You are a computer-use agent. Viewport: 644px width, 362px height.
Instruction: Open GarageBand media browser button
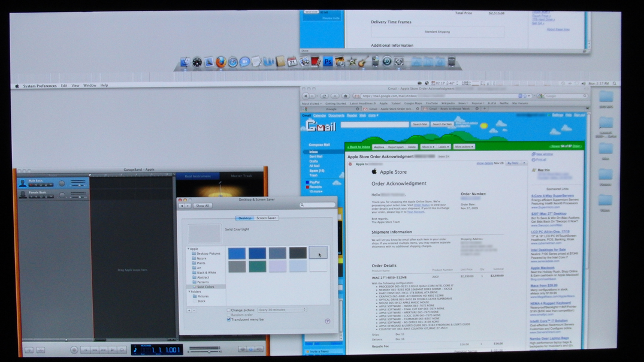click(259, 349)
